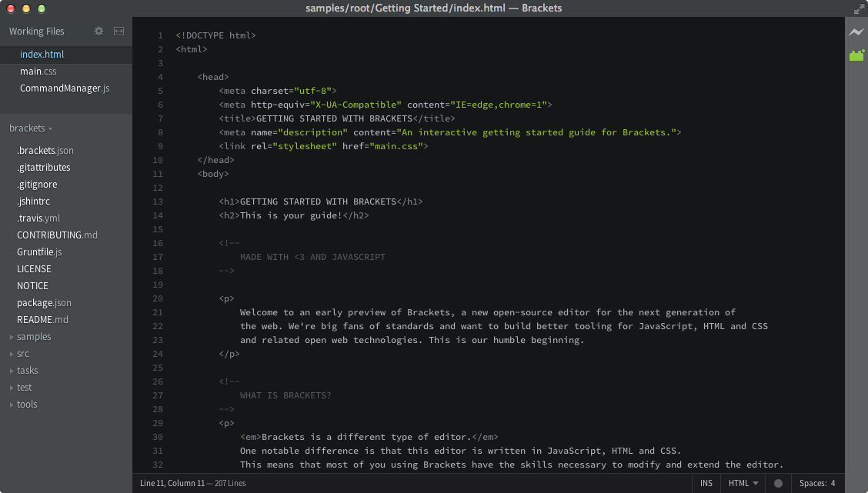Click the meta X-UA-Compatible line
The width and height of the screenshot is (868, 493).
pyautogui.click(x=386, y=105)
